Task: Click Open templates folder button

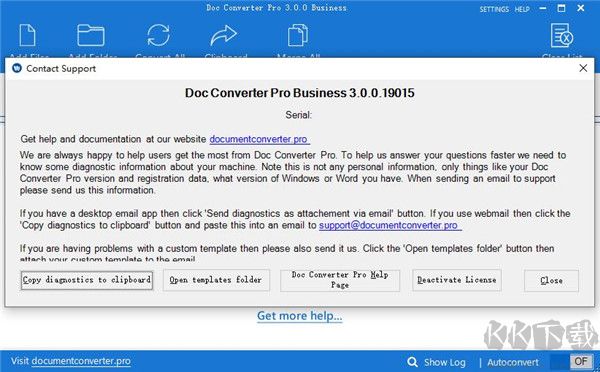Action: tap(216, 280)
